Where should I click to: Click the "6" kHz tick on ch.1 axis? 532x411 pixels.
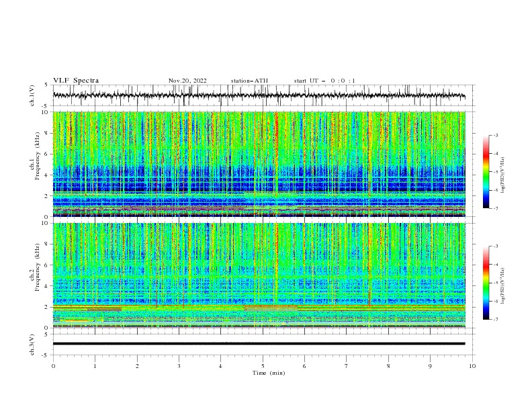(x=47, y=154)
